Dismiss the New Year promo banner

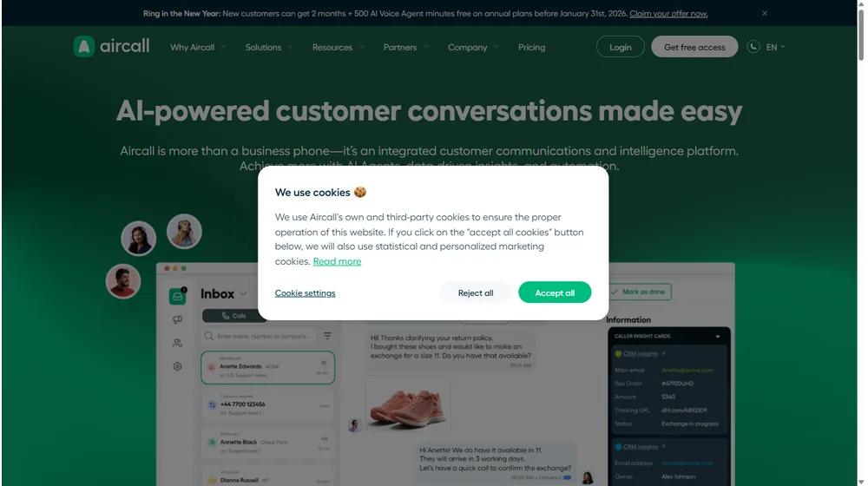pos(765,13)
